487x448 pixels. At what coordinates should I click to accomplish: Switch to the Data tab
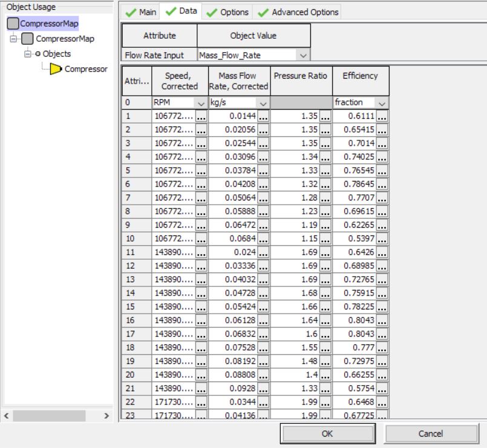coord(181,12)
